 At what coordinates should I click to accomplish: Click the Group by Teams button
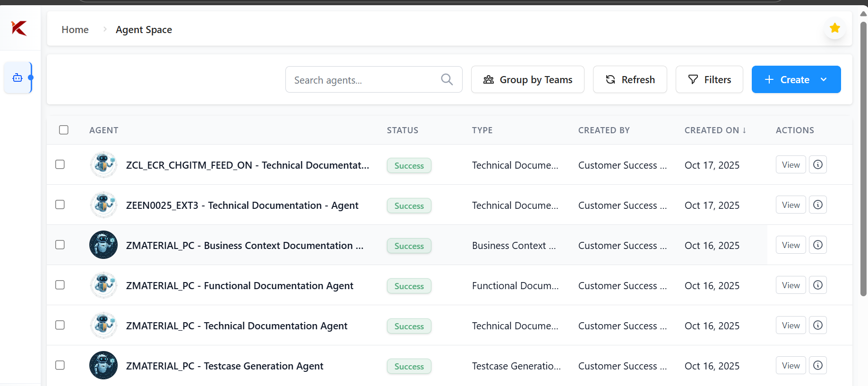pyautogui.click(x=527, y=79)
